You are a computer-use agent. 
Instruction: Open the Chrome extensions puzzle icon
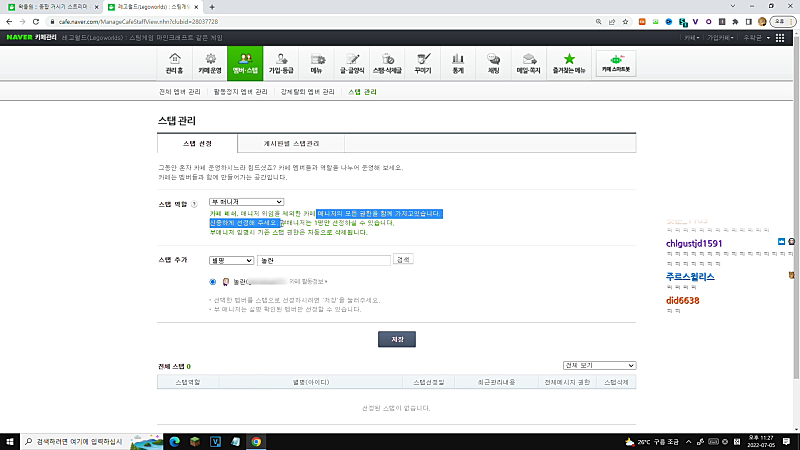[735, 22]
